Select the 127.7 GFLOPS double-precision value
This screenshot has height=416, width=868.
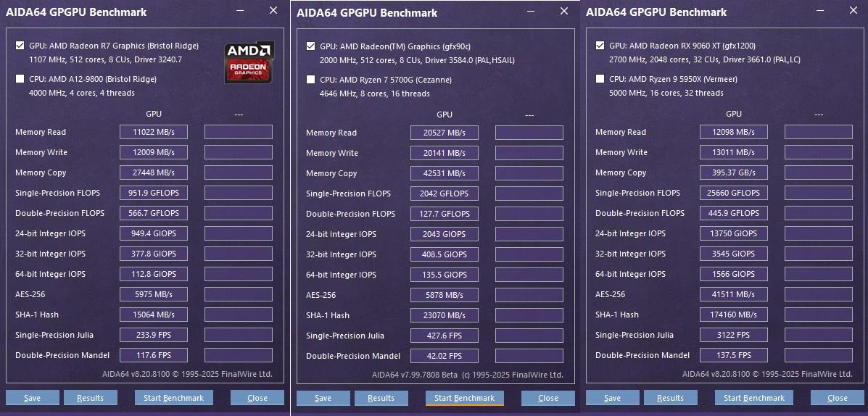point(445,214)
